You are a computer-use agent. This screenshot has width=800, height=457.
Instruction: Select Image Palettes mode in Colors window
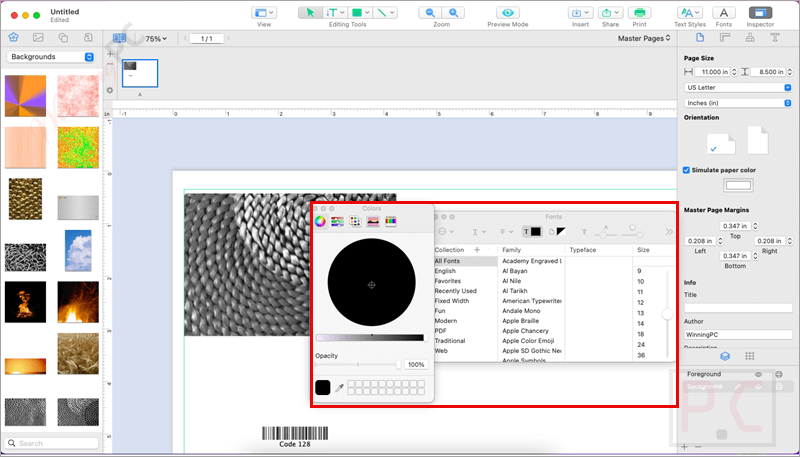coord(373,221)
